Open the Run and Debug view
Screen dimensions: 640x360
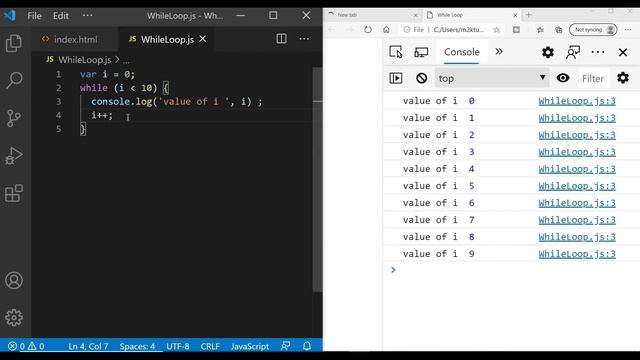pos(14,156)
